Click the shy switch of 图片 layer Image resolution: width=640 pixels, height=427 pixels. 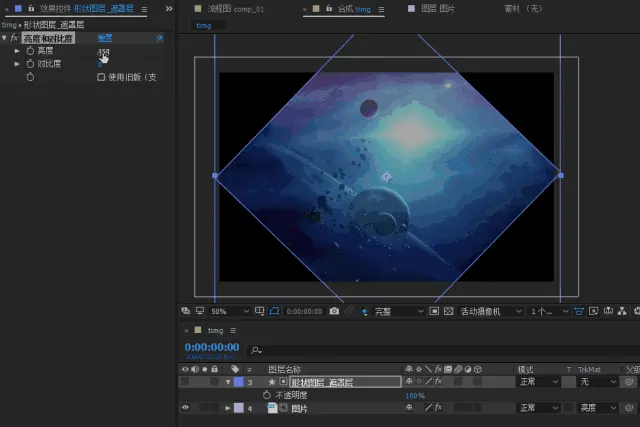[x=409, y=407]
